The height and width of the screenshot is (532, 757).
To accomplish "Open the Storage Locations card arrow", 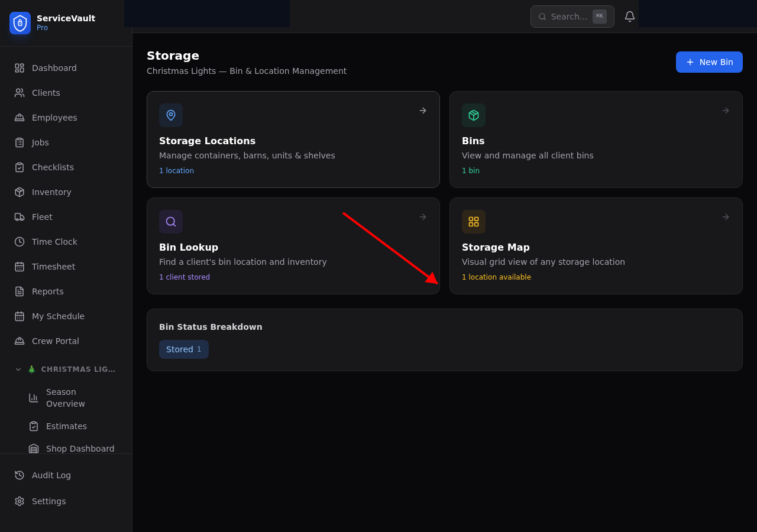I will coord(422,111).
